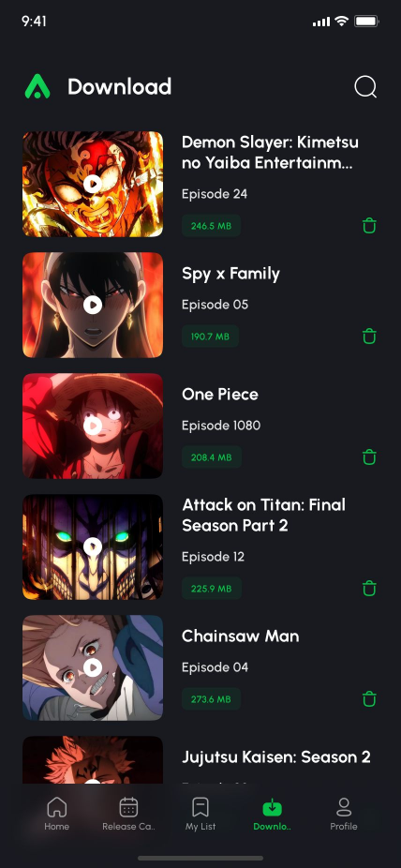The height and width of the screenshot is (868, 401).
Task: Play the Chainsaw Man episode 04 thumbnail
Action: (x=93, y=667)
